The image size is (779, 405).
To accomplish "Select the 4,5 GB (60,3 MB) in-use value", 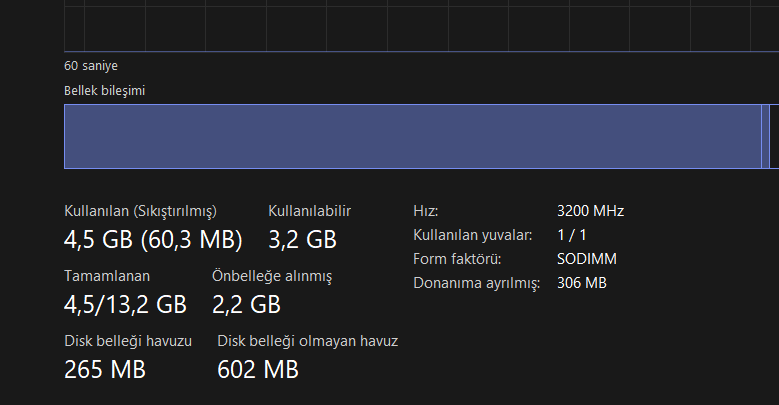I will (x=153, y=240).
